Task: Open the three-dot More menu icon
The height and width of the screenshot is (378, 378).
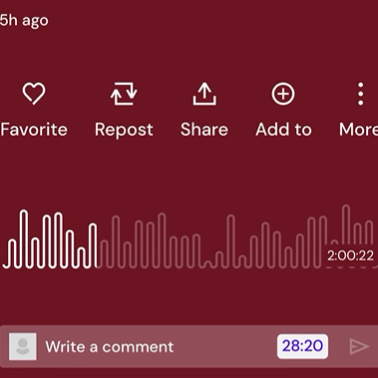Action: [360, 94]
